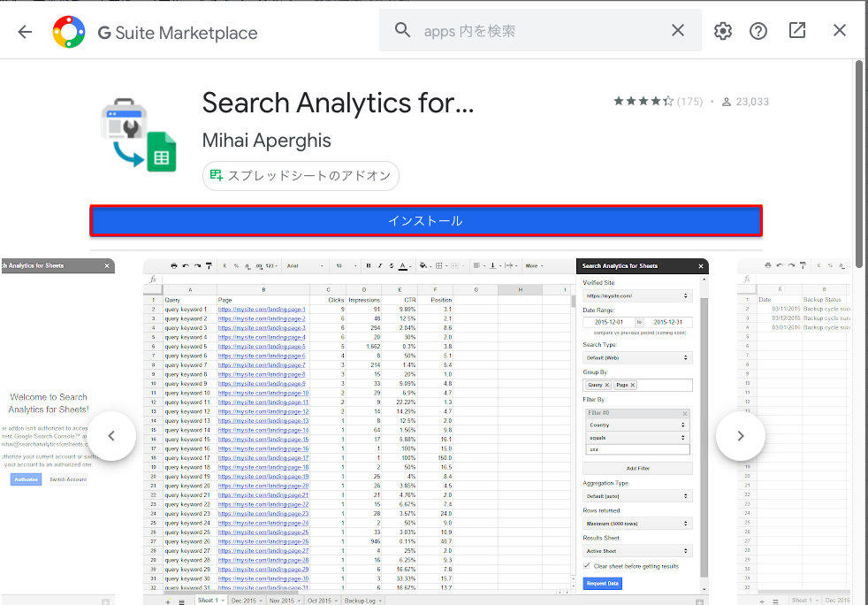Click the fill color bucket in screenshot
This screenshot has width=868, height=605.
[424, 266]
